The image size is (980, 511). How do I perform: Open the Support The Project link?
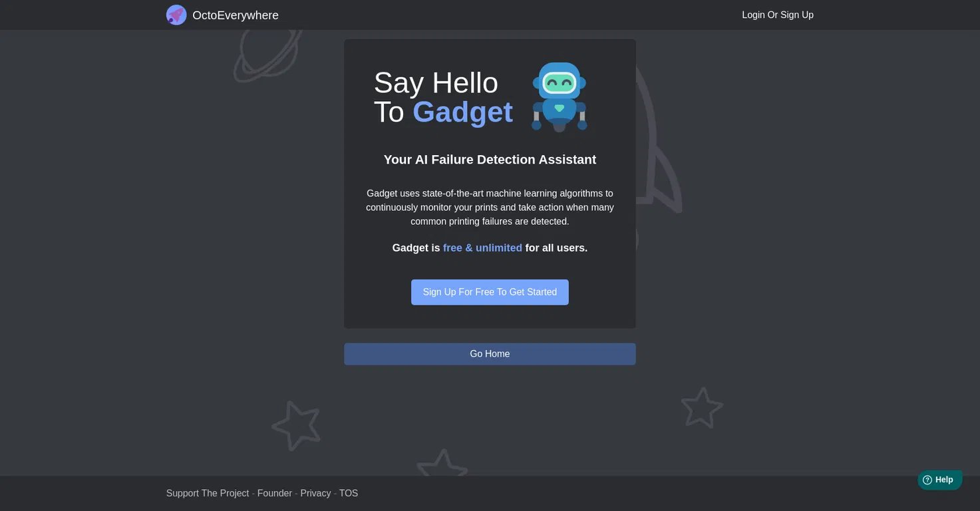coord(208,493)
